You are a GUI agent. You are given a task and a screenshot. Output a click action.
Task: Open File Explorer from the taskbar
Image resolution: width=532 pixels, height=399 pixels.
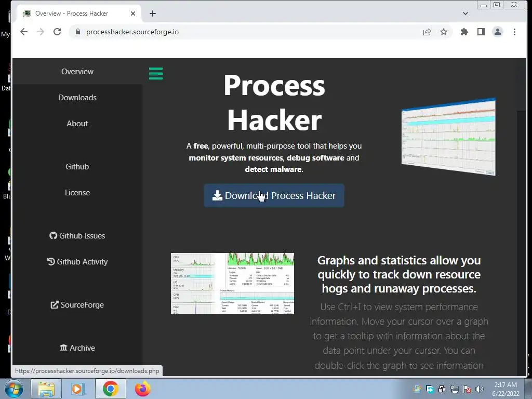click(46, 389)
